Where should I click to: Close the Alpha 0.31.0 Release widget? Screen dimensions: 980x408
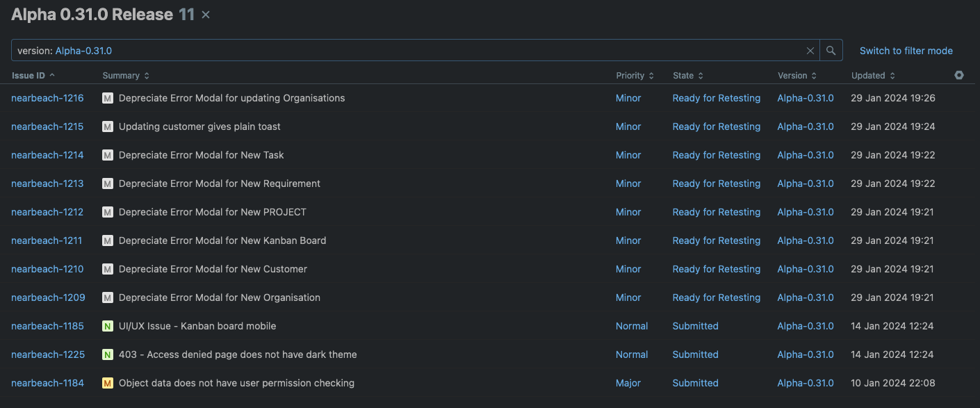pos(206,15)
